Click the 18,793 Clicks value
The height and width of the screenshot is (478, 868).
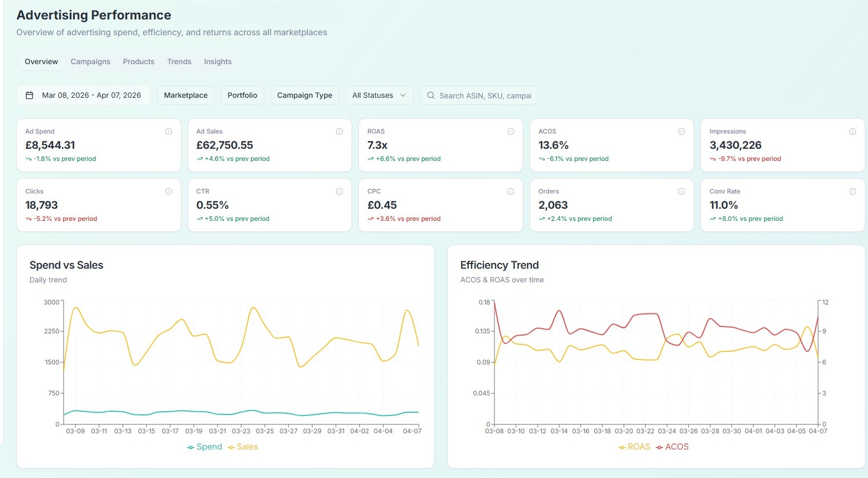[x=42, y=205]
